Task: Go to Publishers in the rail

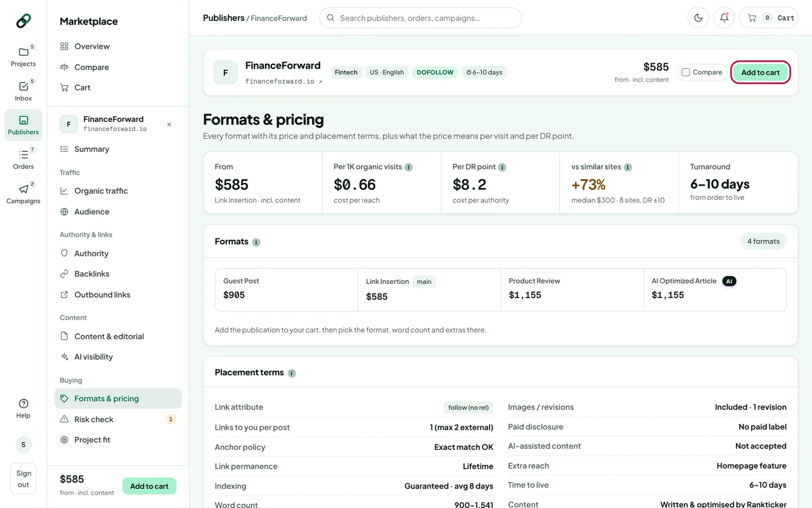Action: pyautogui.click(x=23, y=125)
